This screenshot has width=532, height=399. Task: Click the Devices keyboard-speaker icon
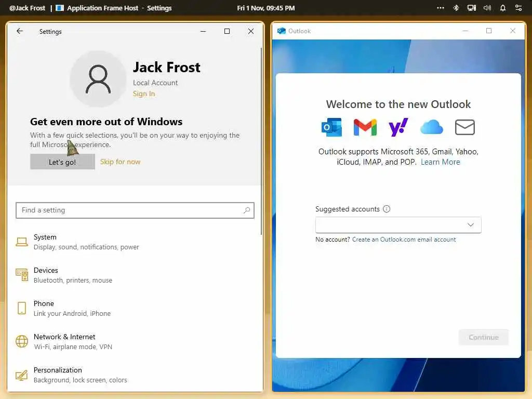tap(22, 275)
